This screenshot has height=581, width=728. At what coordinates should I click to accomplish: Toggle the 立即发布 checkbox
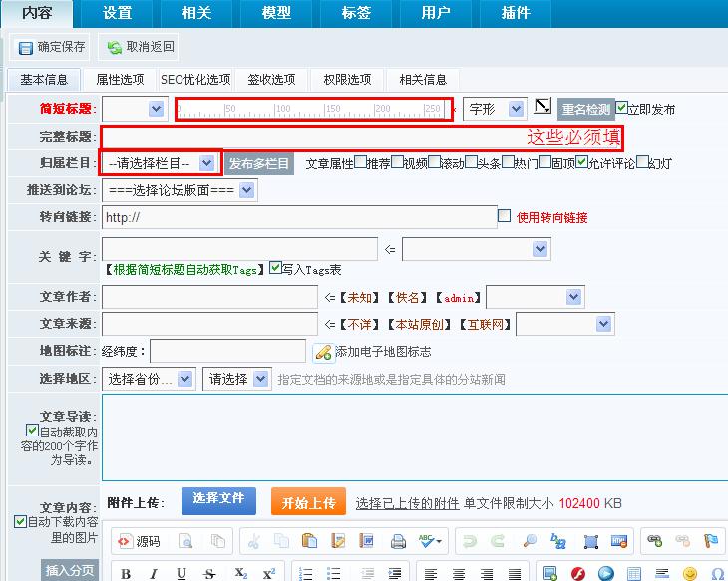pos(622,107)
